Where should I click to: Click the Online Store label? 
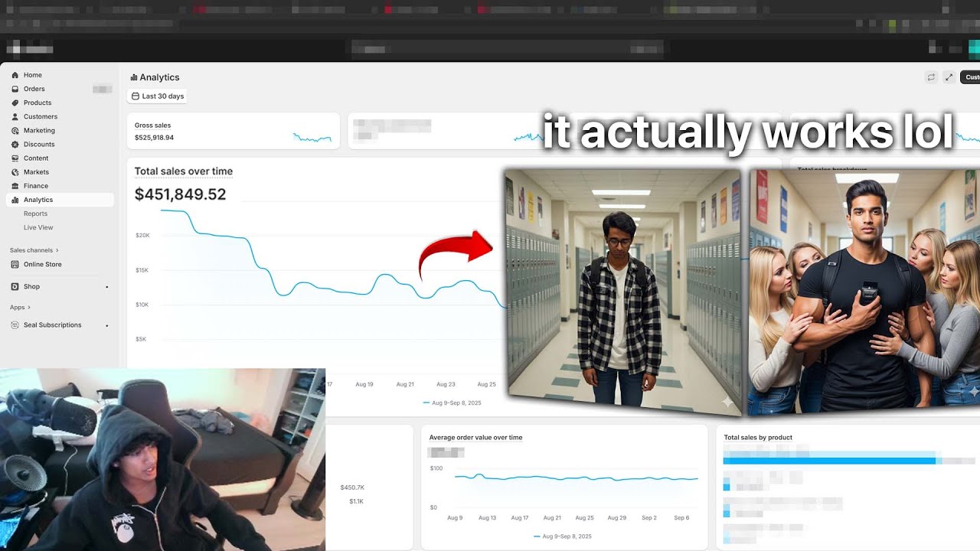point(43,264)
